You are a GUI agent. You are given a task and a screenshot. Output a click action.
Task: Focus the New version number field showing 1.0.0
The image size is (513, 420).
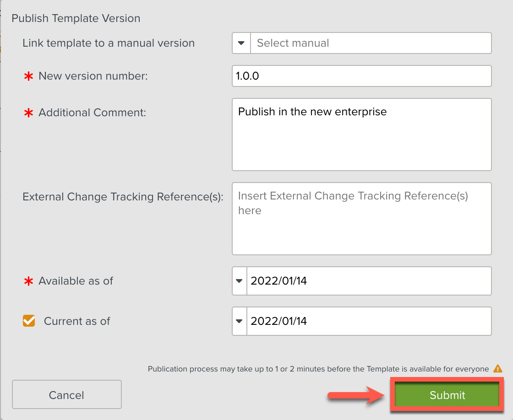tap(361, 76)
